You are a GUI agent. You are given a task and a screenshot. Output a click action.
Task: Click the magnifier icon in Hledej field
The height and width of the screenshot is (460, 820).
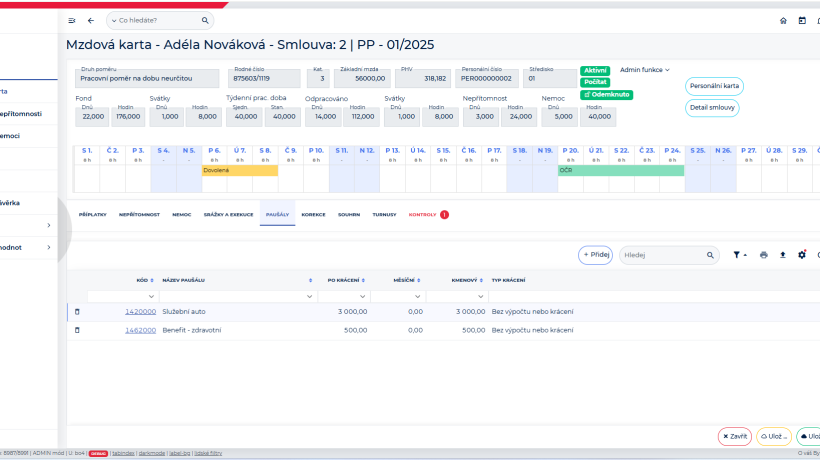point(711,255)
